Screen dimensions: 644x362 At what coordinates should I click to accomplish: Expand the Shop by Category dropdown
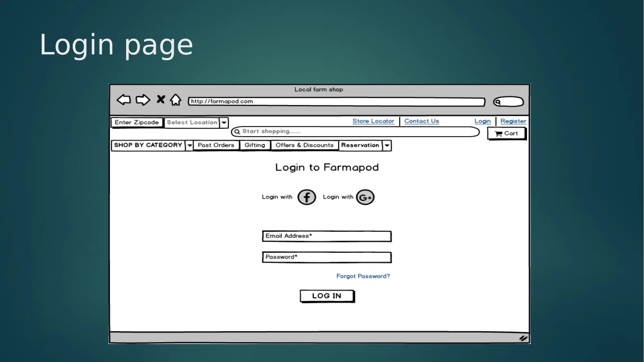coord(189,145)
